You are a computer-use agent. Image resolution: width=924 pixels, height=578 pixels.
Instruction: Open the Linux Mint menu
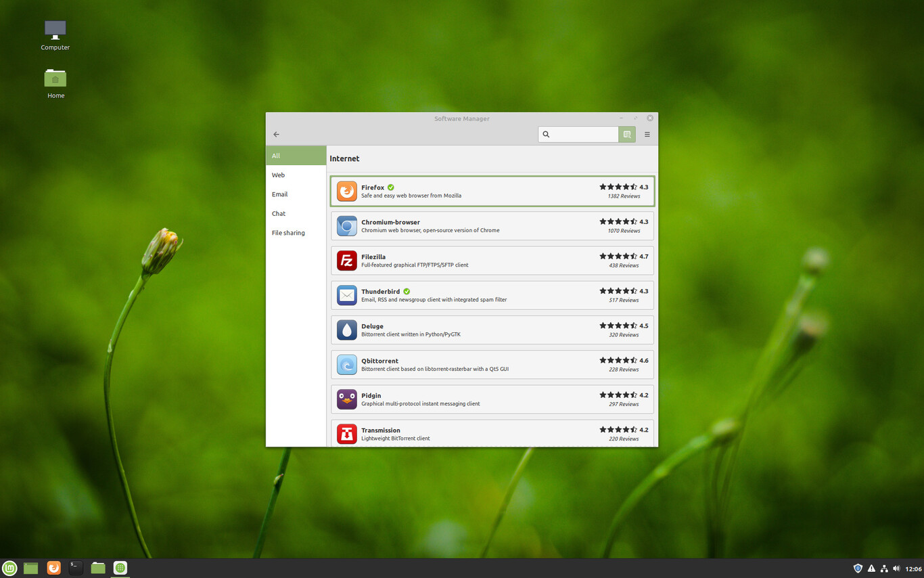point(9,568)
